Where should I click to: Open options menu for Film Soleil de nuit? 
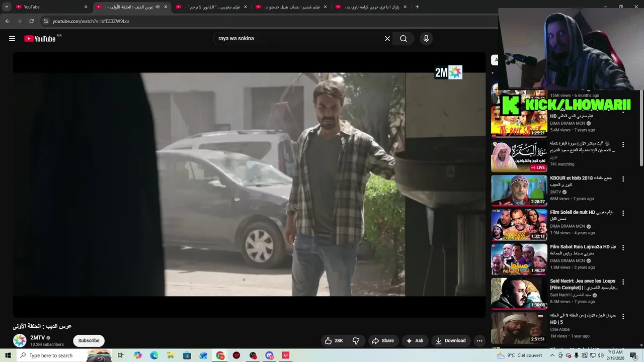tap(623, 213)
